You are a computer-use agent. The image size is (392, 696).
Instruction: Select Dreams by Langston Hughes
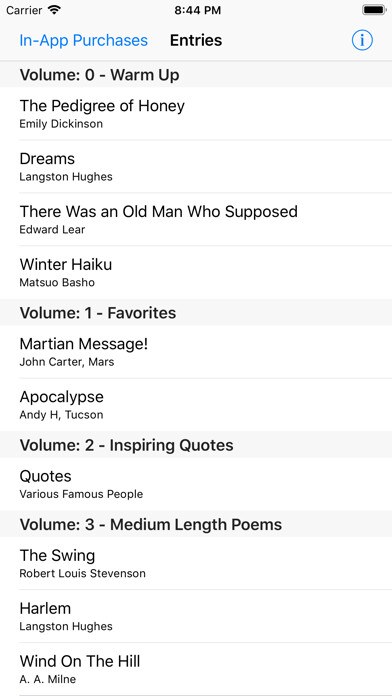pos(196,166)
